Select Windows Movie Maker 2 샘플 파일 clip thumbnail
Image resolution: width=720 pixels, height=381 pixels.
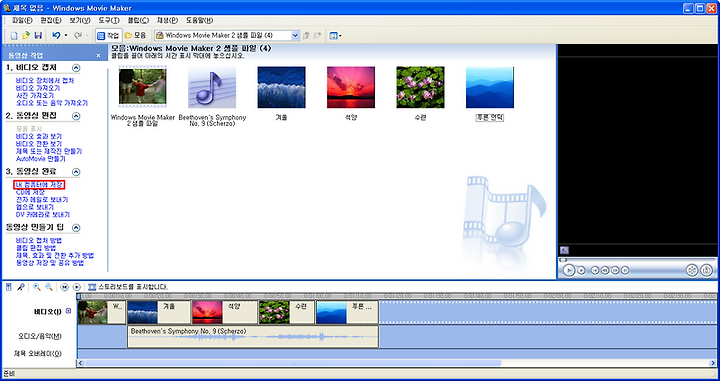tap(142, 87)
